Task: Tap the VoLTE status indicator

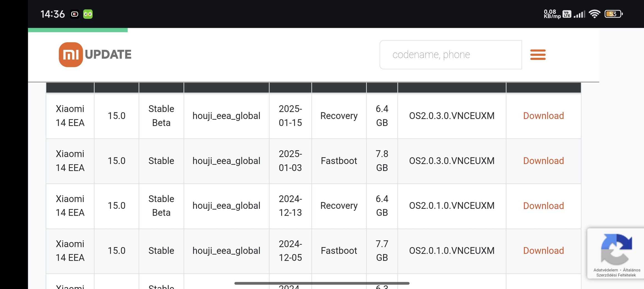Action: click(x=567, y=14)
